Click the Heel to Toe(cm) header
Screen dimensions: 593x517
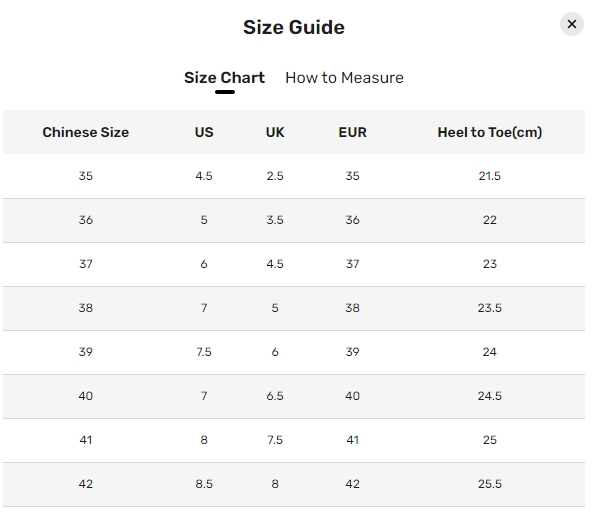click(490, 132)
